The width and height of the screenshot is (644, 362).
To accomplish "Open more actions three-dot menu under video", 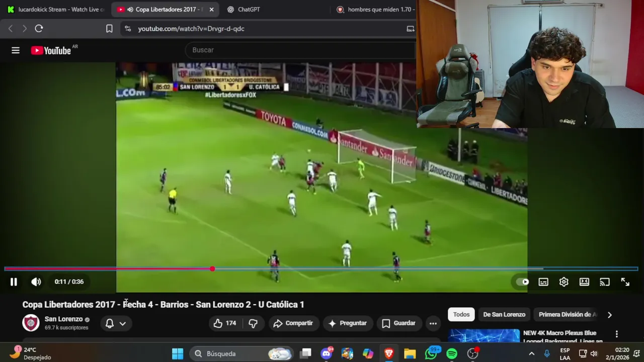I will pyautogui.click(x=433, y=323).
